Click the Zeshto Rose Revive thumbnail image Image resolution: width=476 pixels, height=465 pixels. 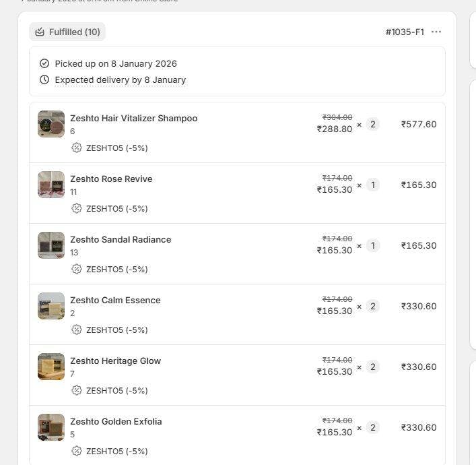coord(51,185)
